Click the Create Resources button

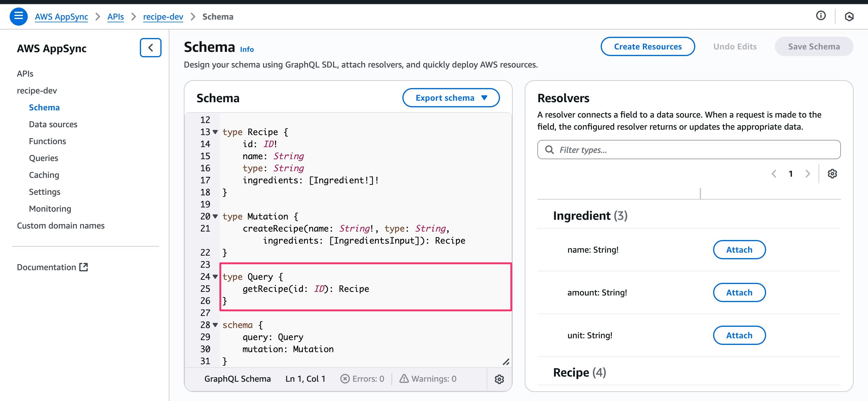[647, 46]
